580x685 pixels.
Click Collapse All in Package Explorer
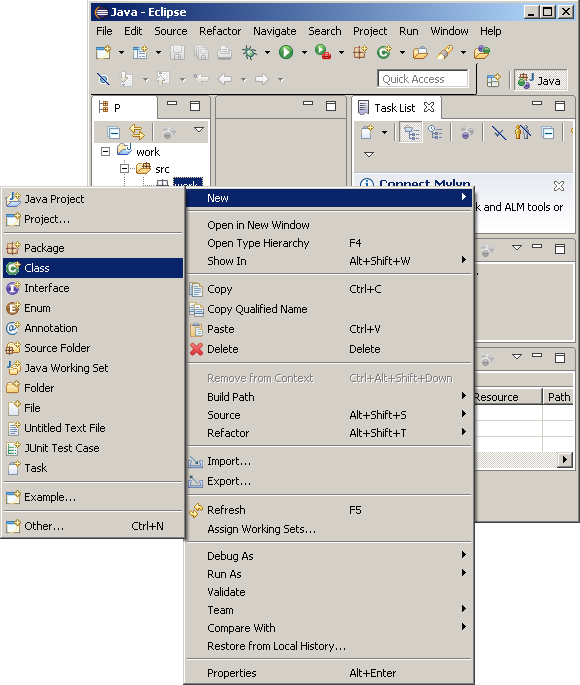click(114, 132)
